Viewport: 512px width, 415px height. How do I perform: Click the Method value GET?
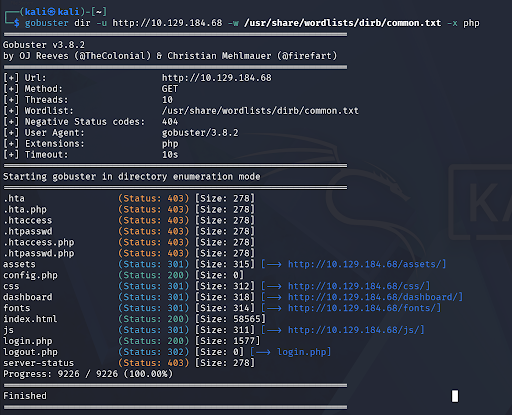click(170, 89)
